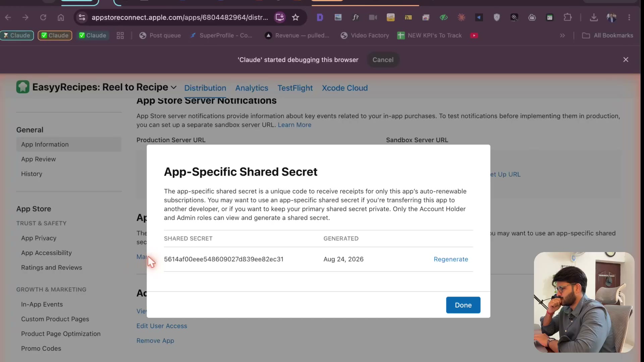This screenshot has width=644, height=362.
Task: Cancel the Claude debugging session
Action: (x=383, y=60)
